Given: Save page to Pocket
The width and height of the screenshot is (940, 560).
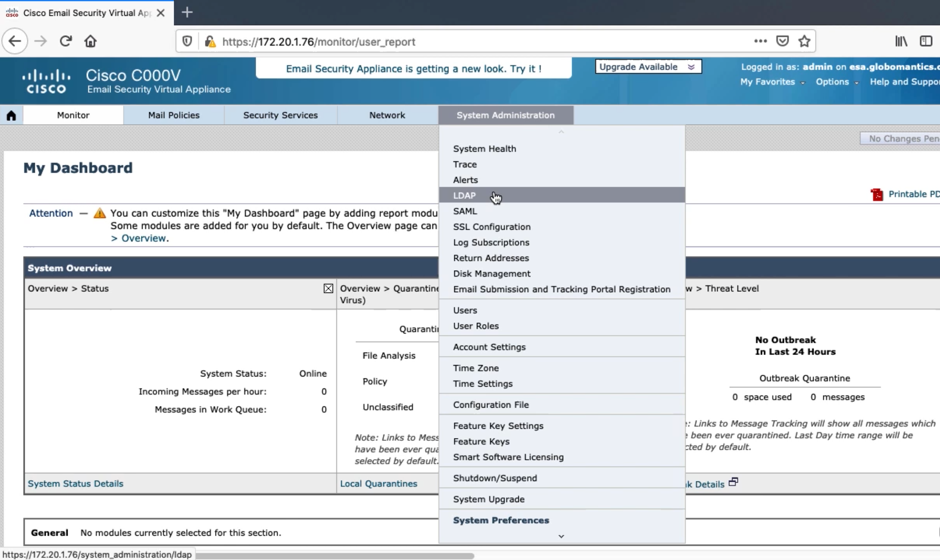Looking at the screenshot, I should tap(782, 41).
